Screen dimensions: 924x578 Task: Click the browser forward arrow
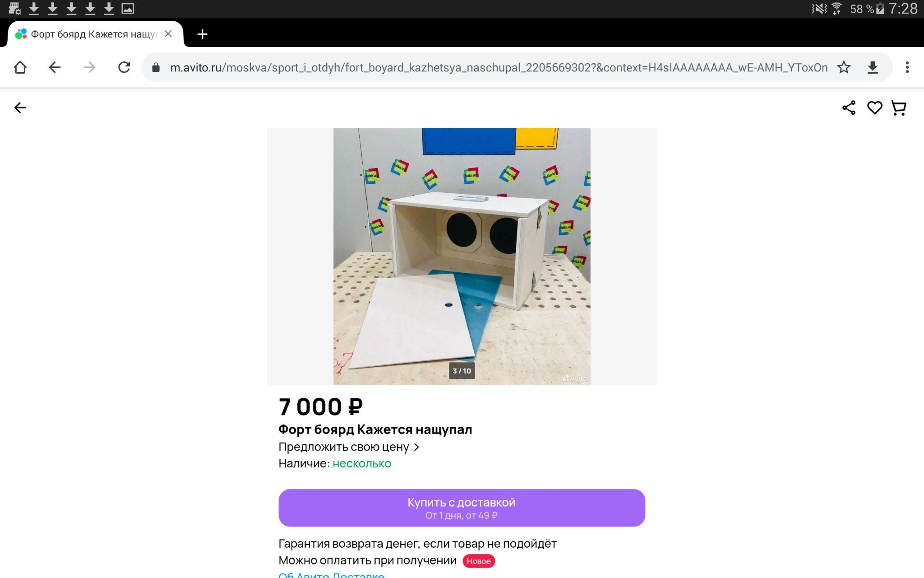pyautogui.click(x=89, y=68)
